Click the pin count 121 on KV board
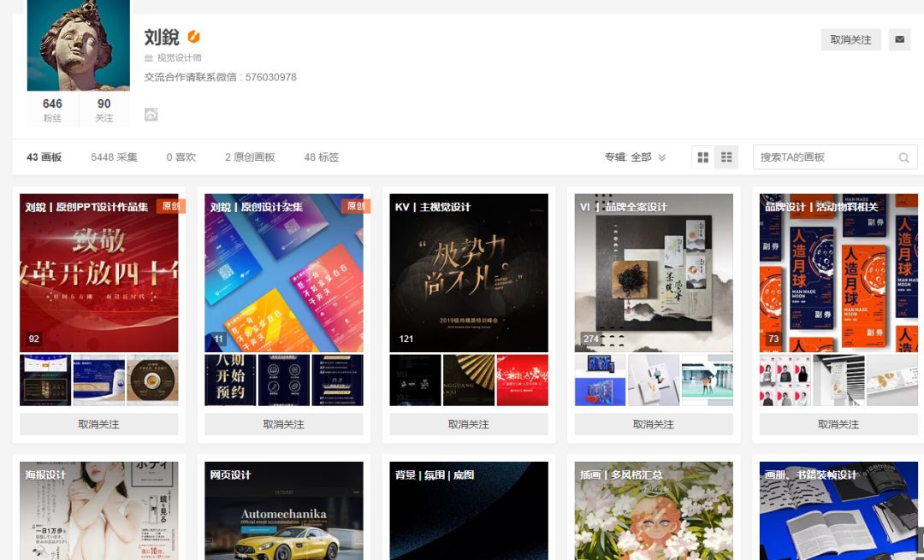 pyautogui.click(x=406, y=339)
